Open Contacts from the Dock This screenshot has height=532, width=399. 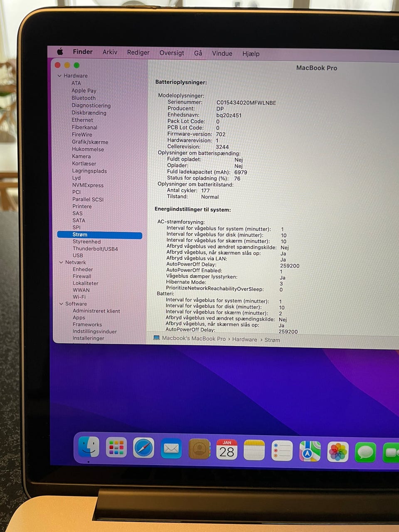pyautogui.click(x=199, y=449)
